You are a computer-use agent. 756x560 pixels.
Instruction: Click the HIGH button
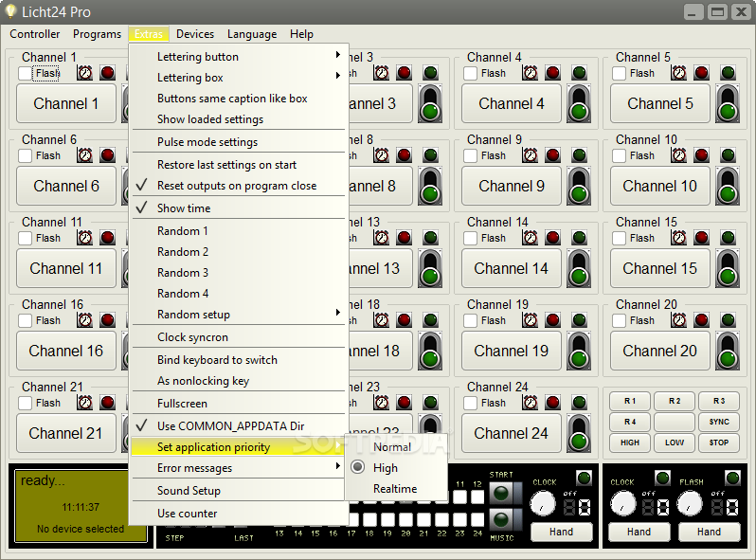point(630,443)
